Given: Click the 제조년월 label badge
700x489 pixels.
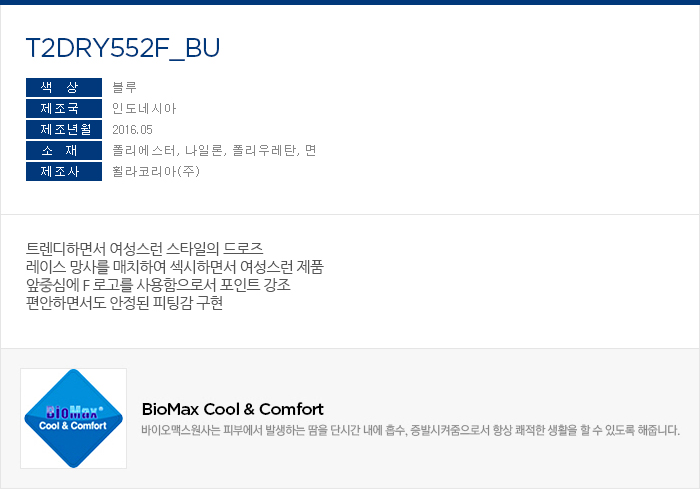Looking at the screenshot, I should click(64, 129).
